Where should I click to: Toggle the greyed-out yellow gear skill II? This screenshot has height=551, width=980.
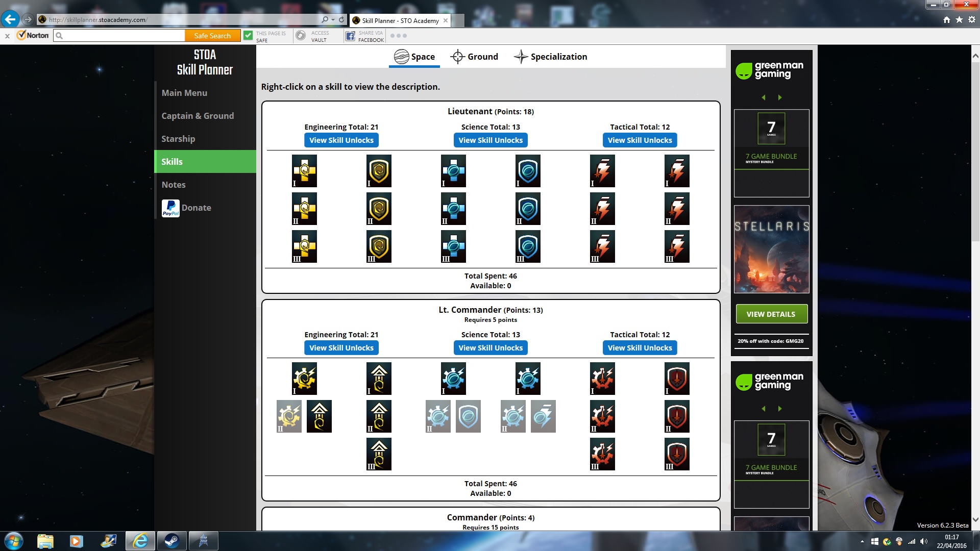tap(289, 416)
